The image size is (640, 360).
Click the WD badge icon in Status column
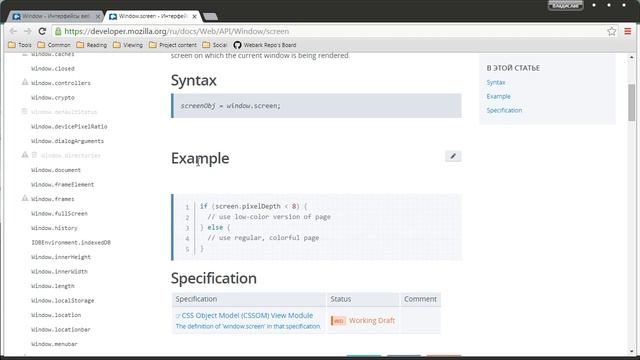pos(338,321)
